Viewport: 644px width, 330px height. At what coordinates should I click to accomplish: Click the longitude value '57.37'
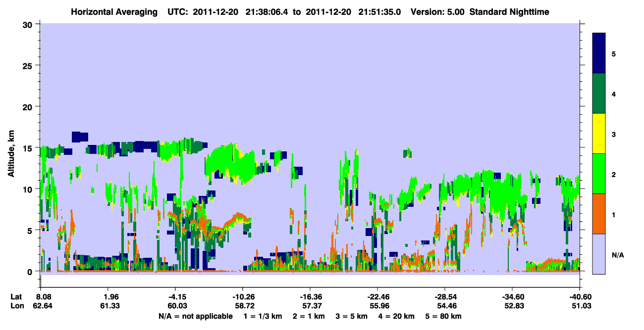(313, 306)
